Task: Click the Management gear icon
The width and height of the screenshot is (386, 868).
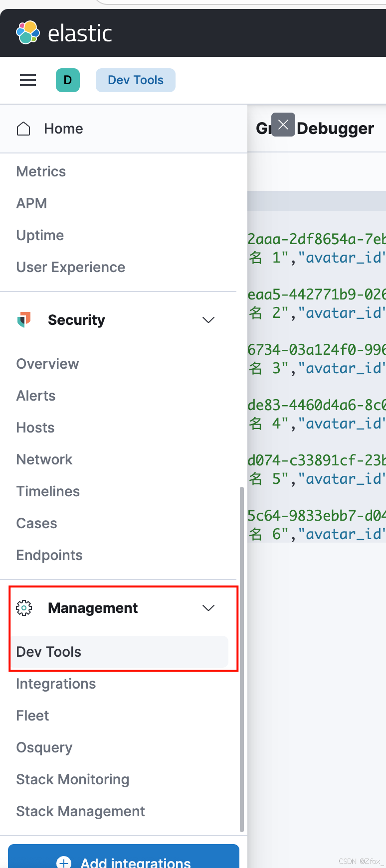Action: click(x=24, y=608)
